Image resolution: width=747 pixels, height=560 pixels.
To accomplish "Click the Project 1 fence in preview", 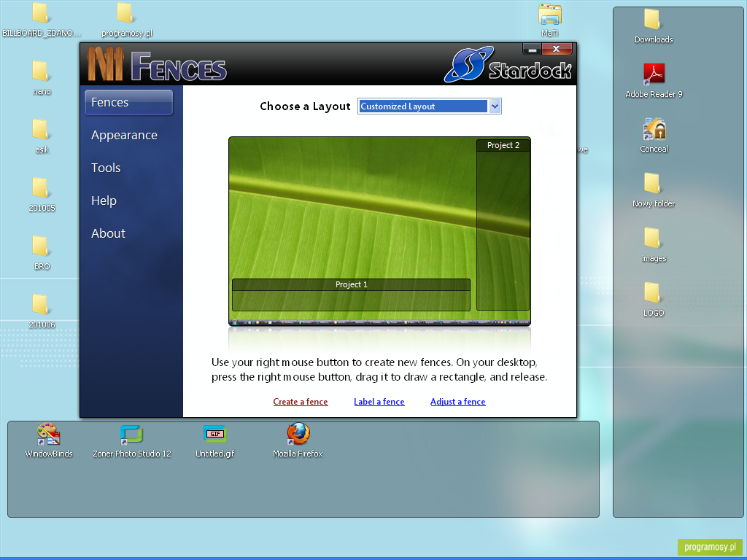I will tap(351, 295).
